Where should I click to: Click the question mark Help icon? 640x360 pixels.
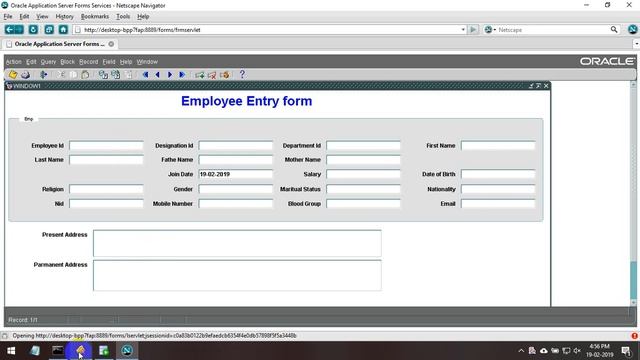pyautogui.click(x=242, y=74)
